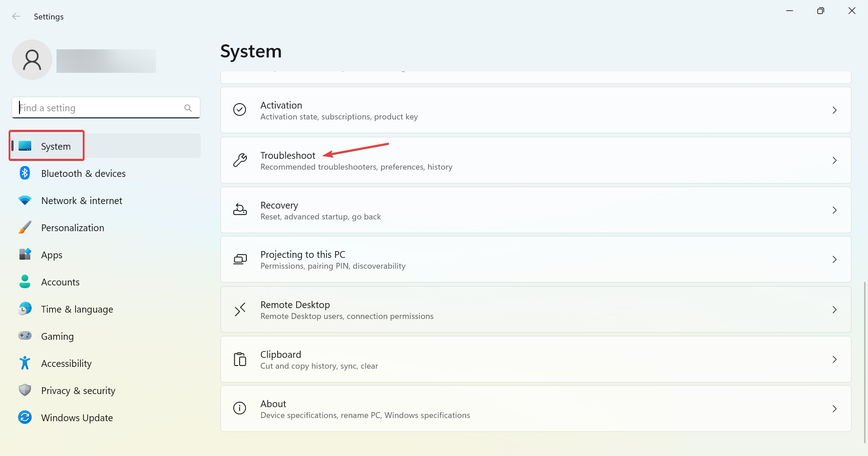The width and height of the screenshot is (868, 456).
Task: Open Bluetooth & devices settings
Action: tap(106, 173)
